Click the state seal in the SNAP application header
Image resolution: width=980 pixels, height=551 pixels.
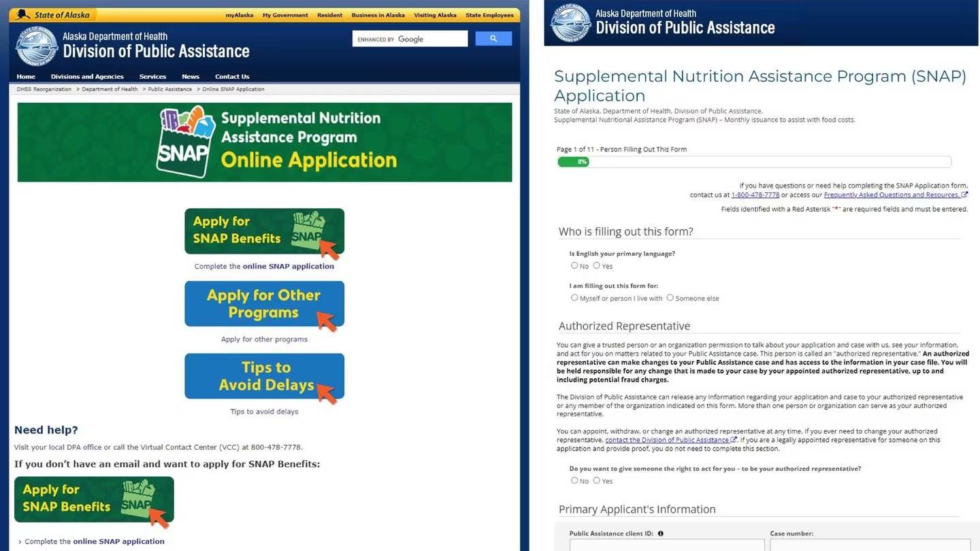click(x=570, y=22)
